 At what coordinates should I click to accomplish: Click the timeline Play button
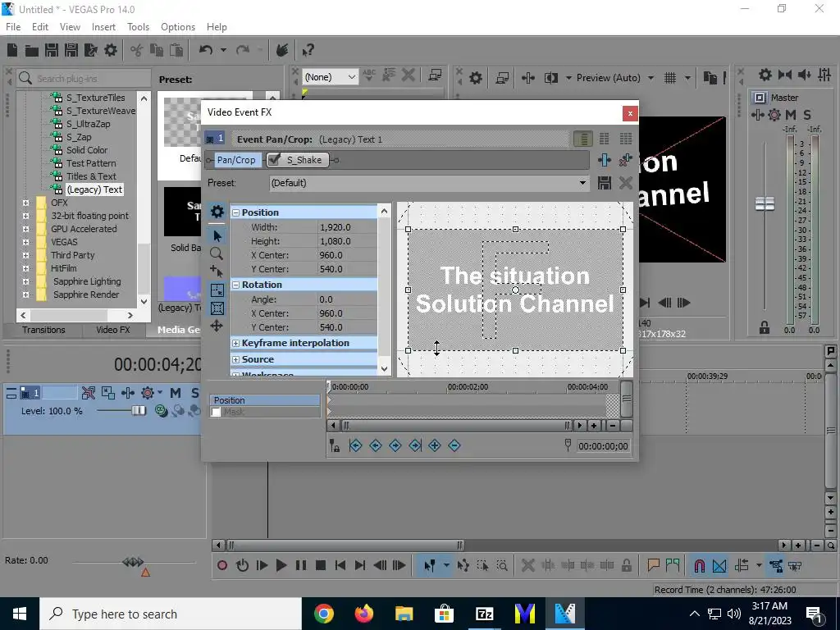(281, 566)
